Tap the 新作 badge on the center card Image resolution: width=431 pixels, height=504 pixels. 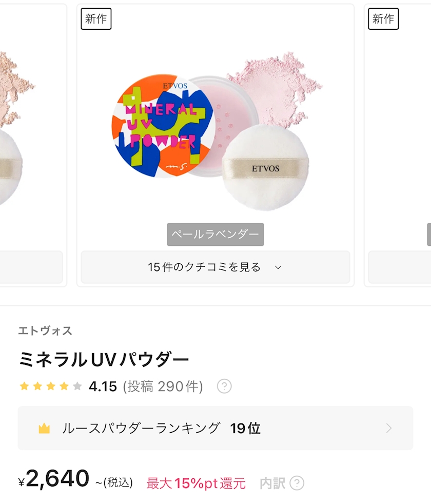[96, 19]
